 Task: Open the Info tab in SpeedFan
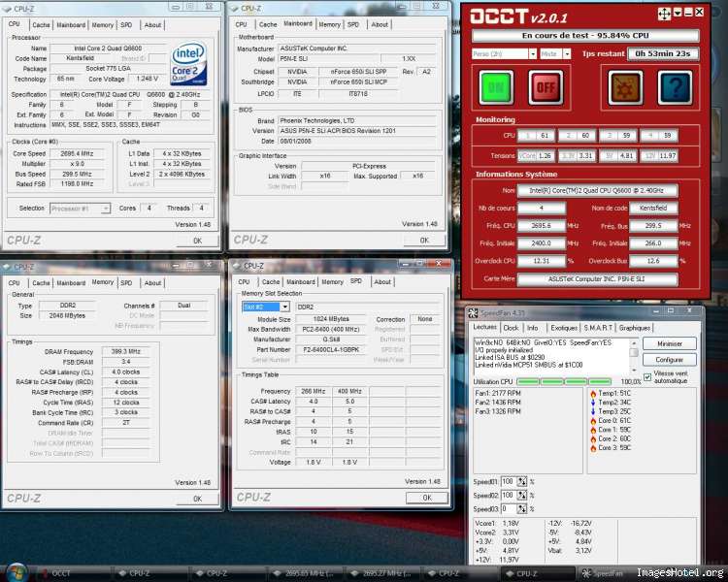533,328
